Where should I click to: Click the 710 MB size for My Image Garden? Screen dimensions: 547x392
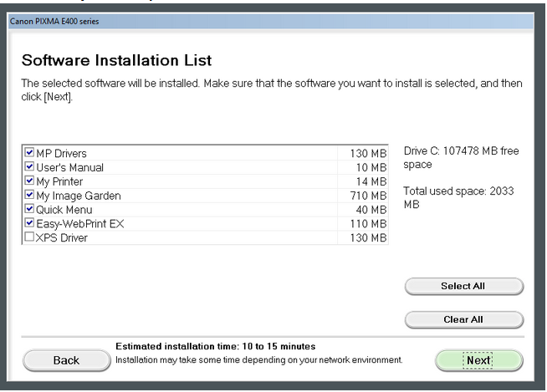point(368,196)
